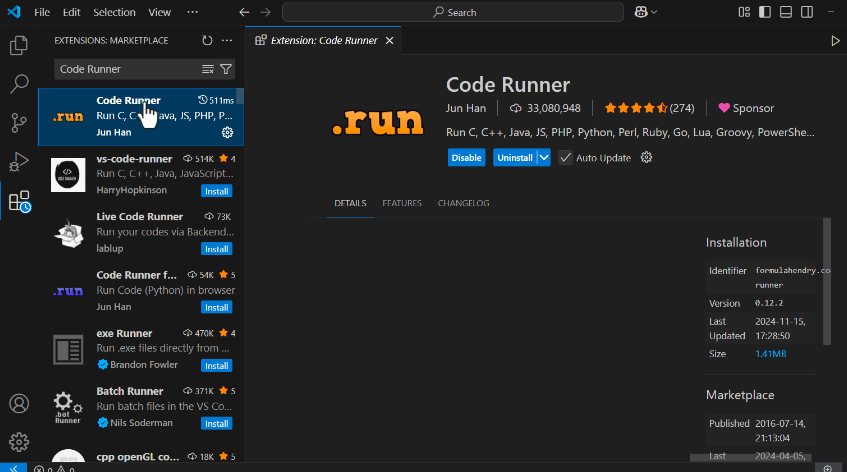Screen dimensions: 847x472
Task: Clear extensions search results
Action: [x=208, y=69]
